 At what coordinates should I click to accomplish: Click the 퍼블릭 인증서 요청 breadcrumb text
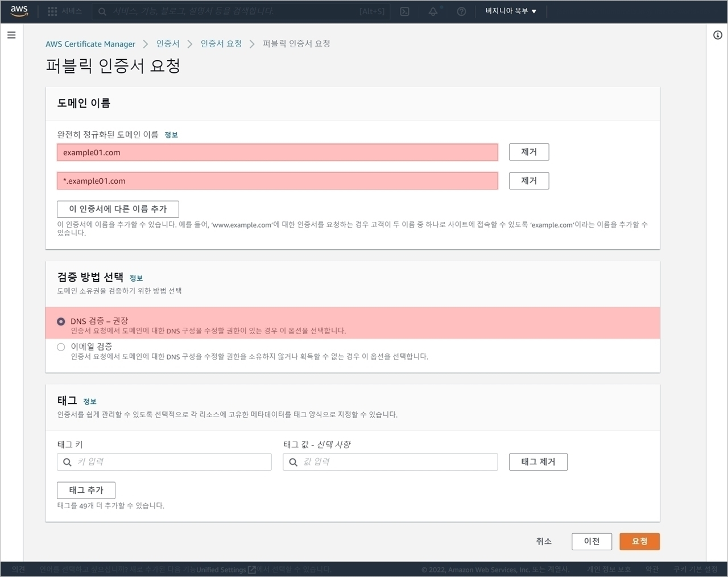click(x=296, y=44)
